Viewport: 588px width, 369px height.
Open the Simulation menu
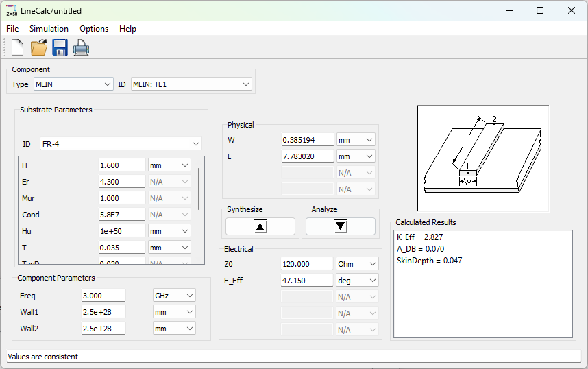tap(49, 29)
